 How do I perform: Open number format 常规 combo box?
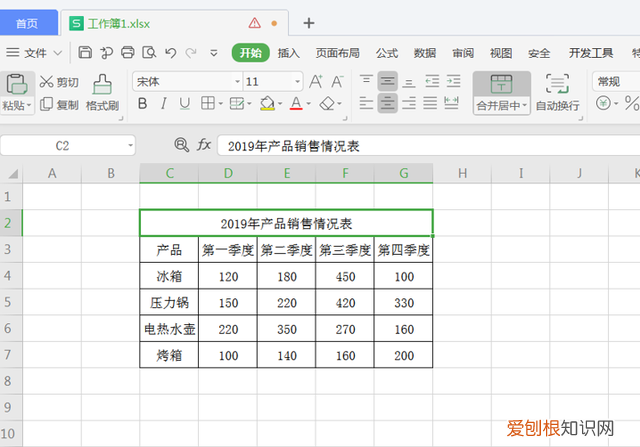click(x=616, y=82)
